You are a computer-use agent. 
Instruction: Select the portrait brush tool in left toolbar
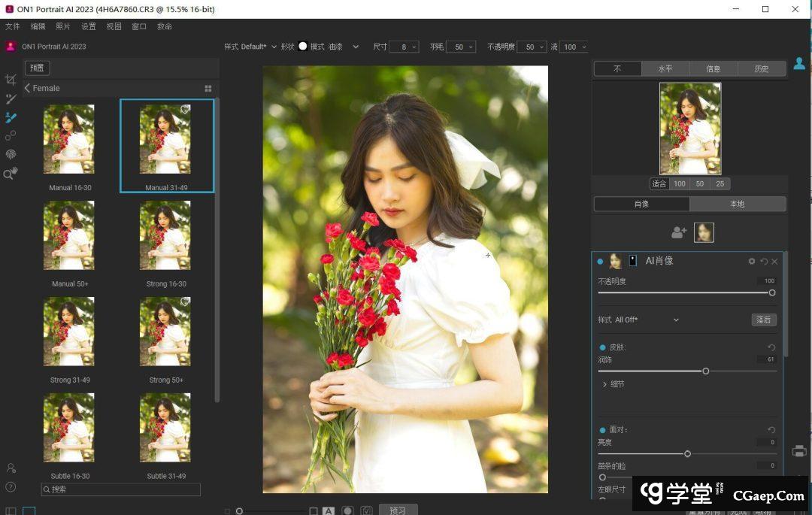pos(11,117)
